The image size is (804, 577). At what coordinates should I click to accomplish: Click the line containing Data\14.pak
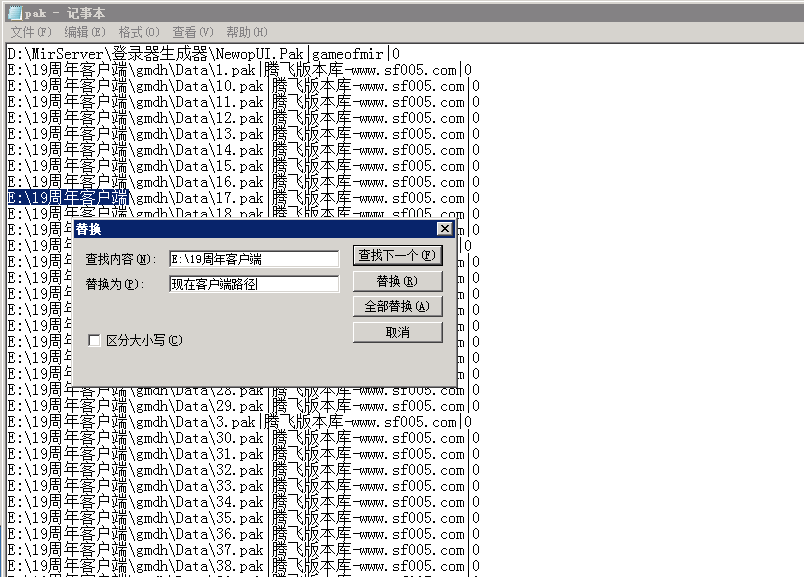(x=244, y=150)
